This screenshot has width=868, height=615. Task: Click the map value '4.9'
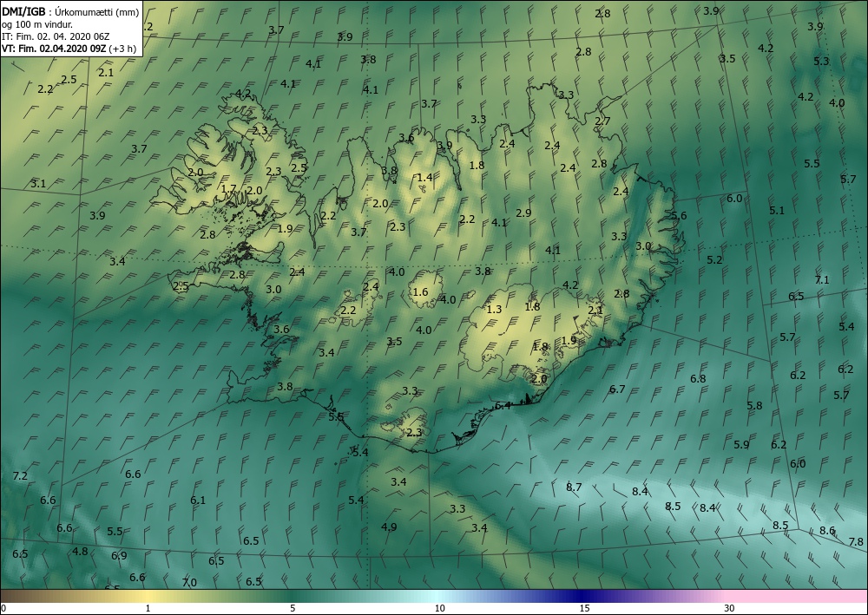click(x=389, y=527)
